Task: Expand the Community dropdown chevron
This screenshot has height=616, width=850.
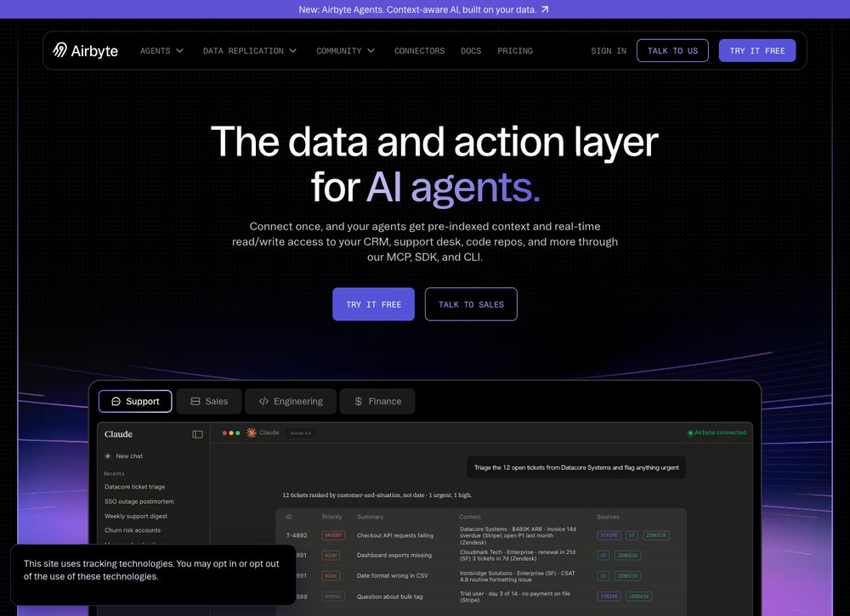Action: click(371, 50)
